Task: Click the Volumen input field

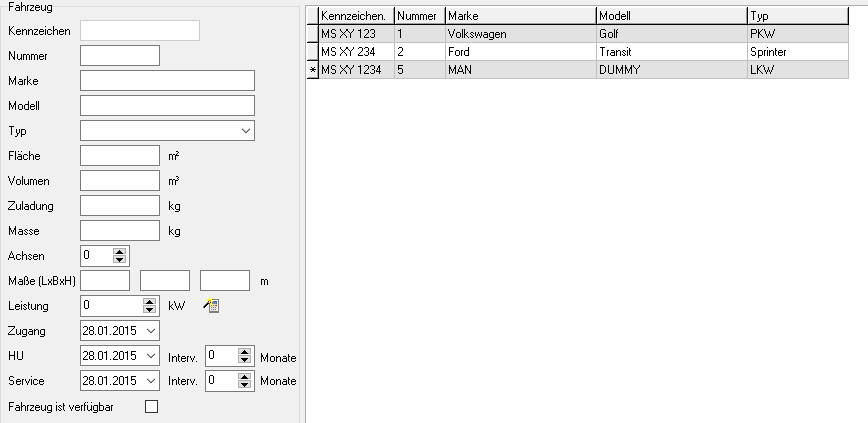Action: pos(120,180)
